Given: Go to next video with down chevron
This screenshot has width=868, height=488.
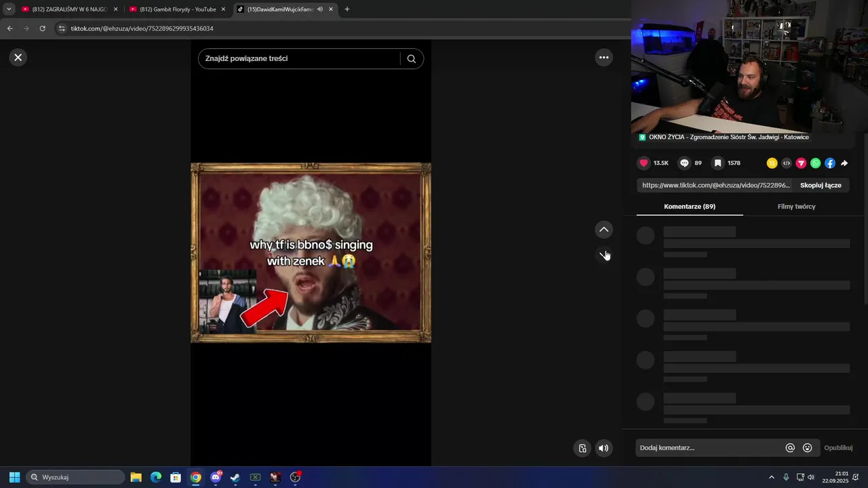Looking at the screenshot, I should coord(604,255).
